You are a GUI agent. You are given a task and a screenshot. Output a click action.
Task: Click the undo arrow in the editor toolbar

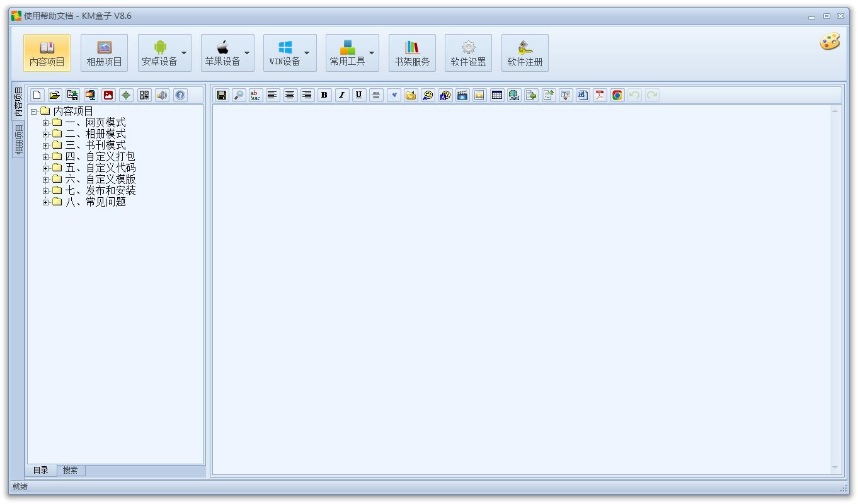[x=634, y=95]
